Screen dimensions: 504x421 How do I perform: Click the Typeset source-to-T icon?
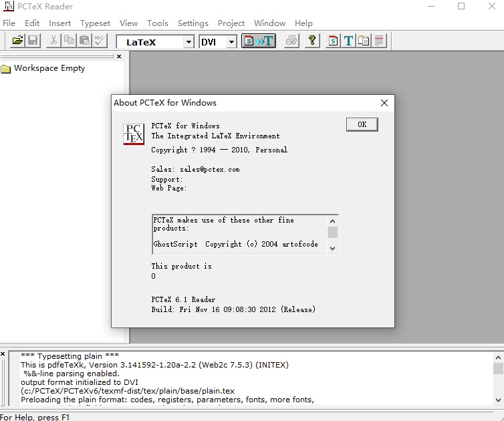259,41
